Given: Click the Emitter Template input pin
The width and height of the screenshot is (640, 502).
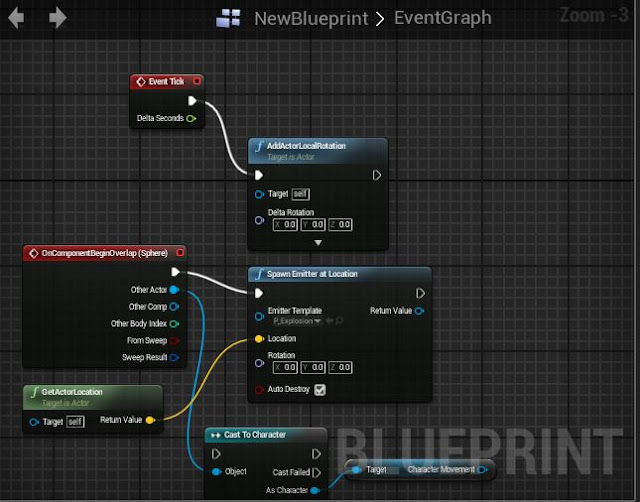Looking at the screenshot, I should (x=259, y=316).
